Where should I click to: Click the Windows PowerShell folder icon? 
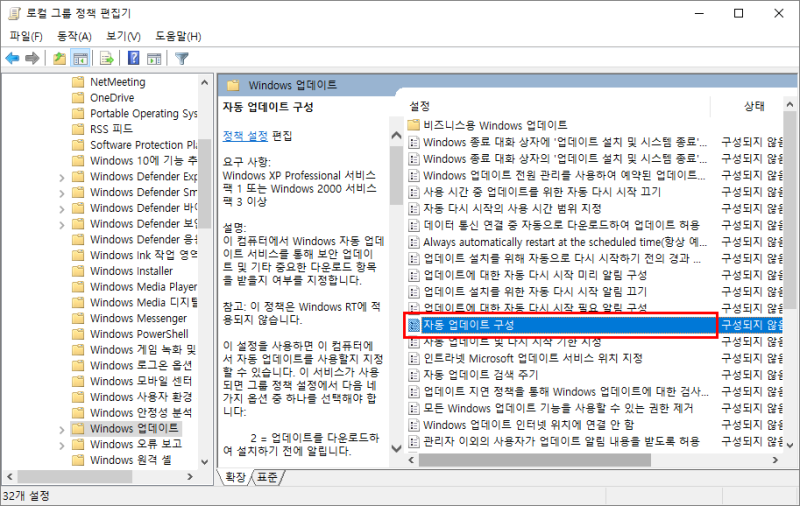click(78, 334)
